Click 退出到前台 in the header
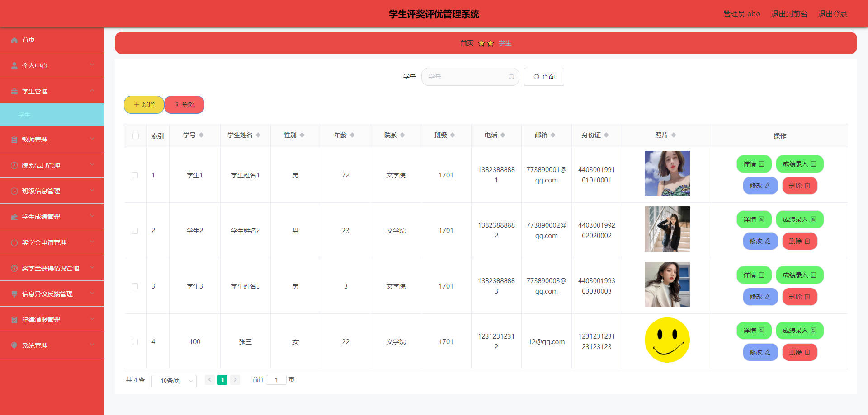The height and width of the screenshot is (415, 868). [x=789, y=14]
